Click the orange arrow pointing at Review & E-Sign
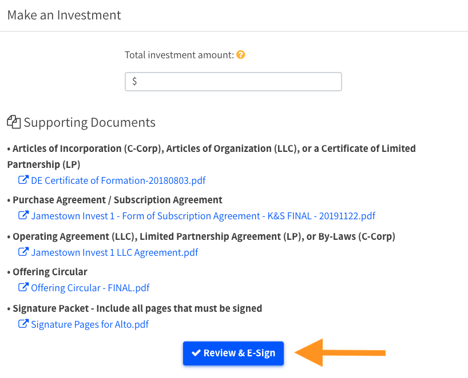The width and height of the screenshot is (468, 378). click(x=340, y=353)
